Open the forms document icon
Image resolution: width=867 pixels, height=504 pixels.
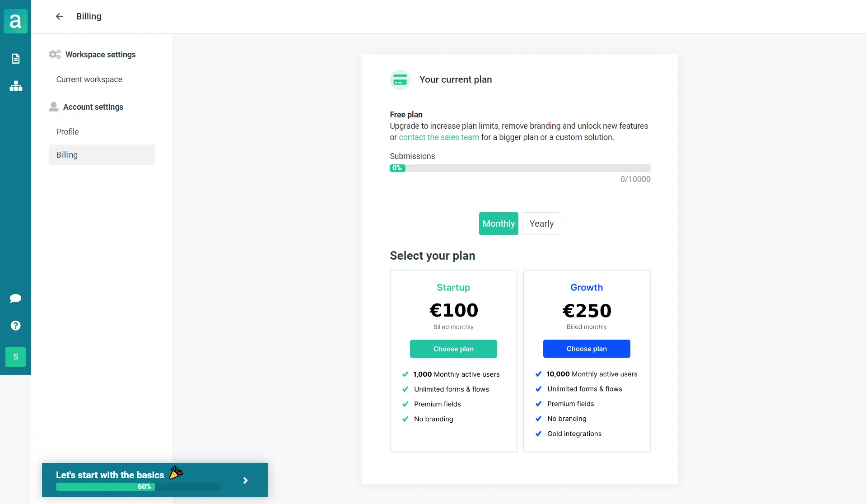click(x=15, y=59)
